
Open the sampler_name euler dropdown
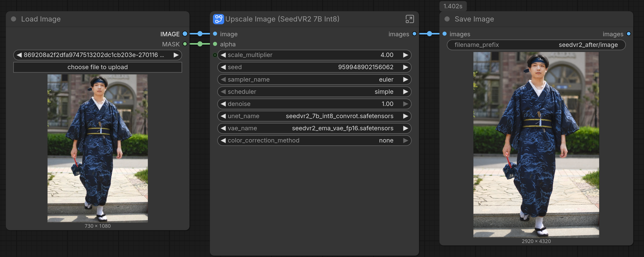pos(314,80)
